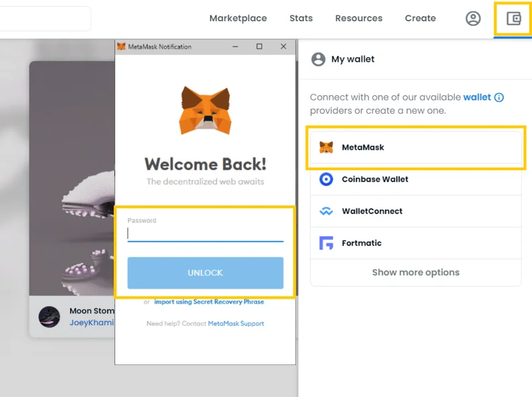Minimize the MetaMask Notification window

235,47
